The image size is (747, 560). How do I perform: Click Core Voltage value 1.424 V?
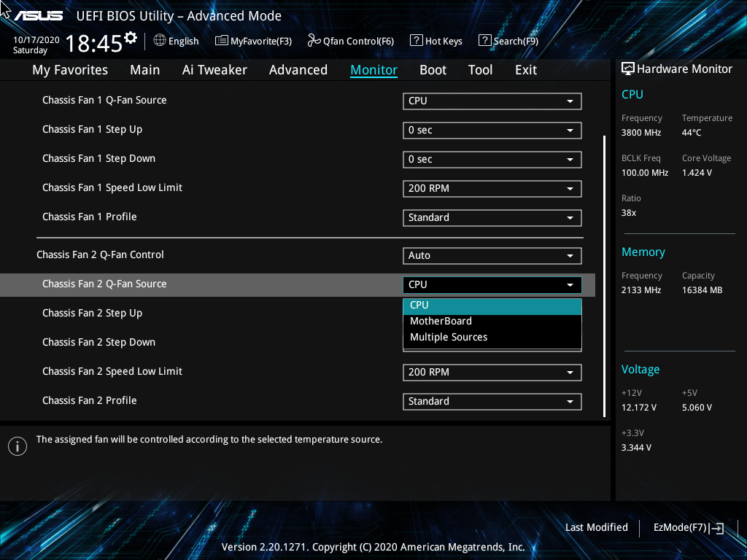[x=697, y=173]
